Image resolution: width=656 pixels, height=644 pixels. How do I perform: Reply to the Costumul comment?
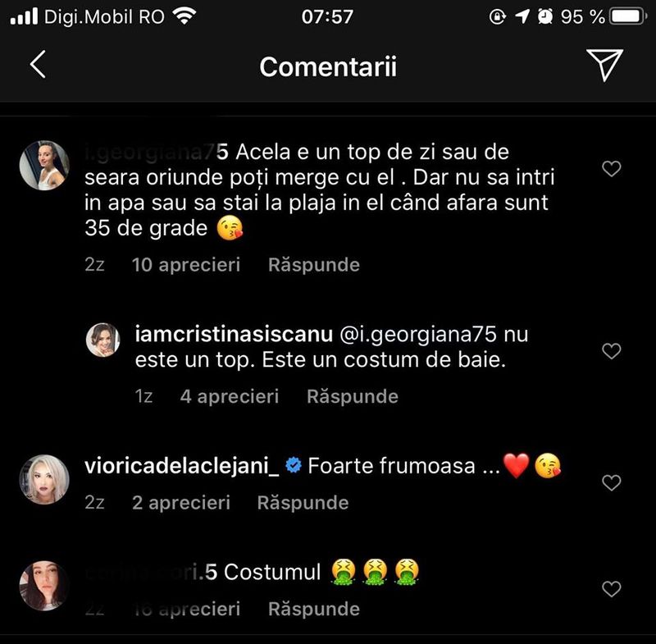pyautogui.click(x=314, y=609)
